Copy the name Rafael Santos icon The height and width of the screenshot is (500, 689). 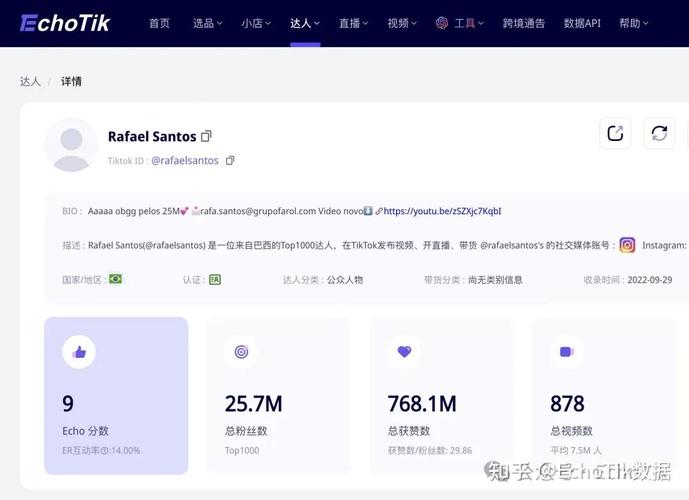point(206,136)
